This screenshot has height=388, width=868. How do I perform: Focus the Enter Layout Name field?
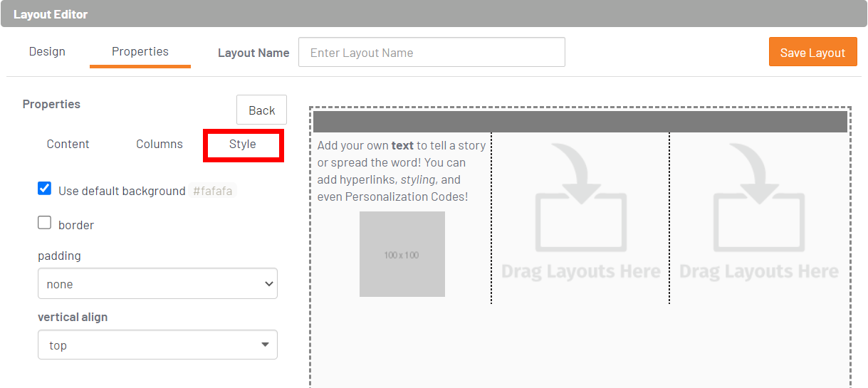pos(432,53)
